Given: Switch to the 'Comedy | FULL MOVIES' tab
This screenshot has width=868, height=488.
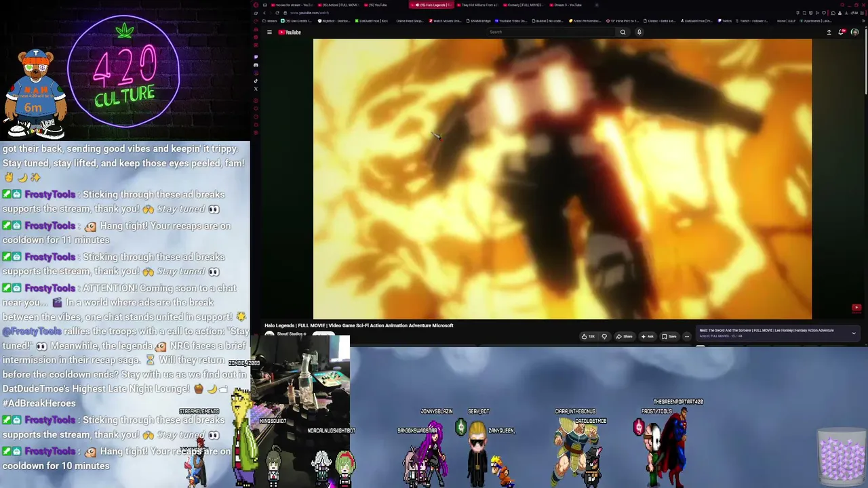Looking at the screenshot, I should pos(524,5).
